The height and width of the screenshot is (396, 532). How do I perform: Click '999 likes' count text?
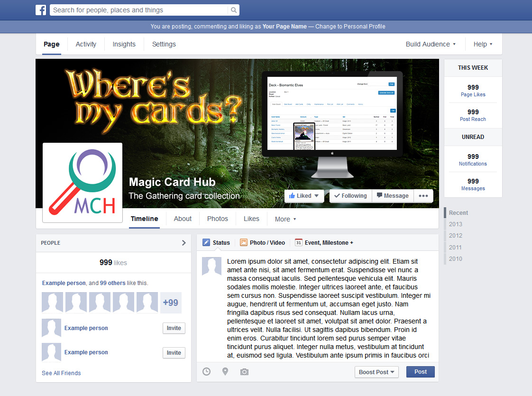[x=113, y=263]
